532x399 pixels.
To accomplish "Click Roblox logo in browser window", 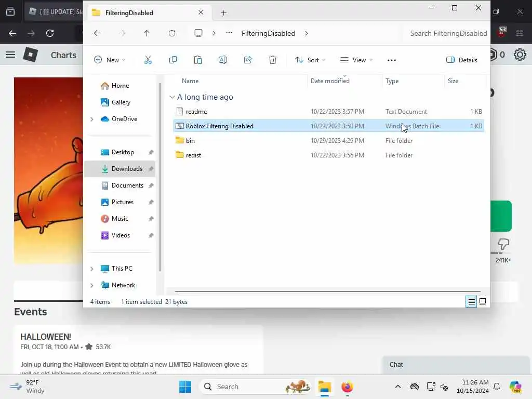I will click(x=30, y=54).
